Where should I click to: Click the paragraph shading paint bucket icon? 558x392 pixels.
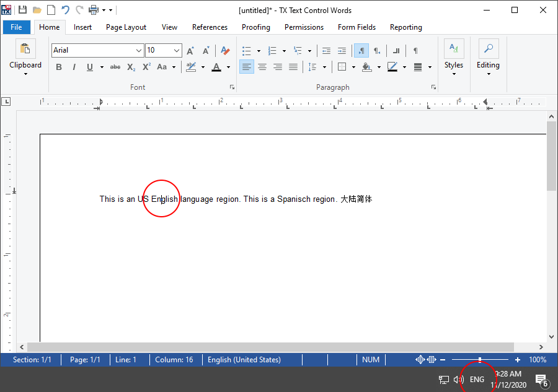(367, 67)
